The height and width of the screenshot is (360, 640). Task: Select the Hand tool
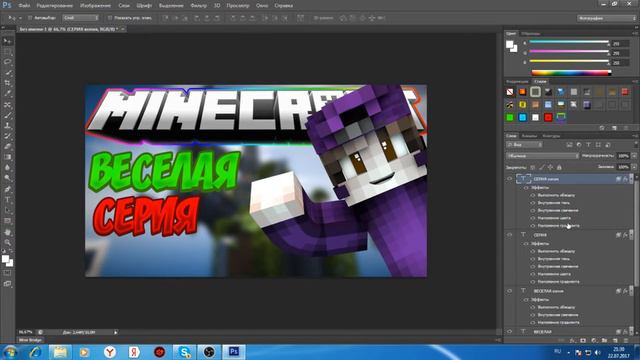[7, 232]
